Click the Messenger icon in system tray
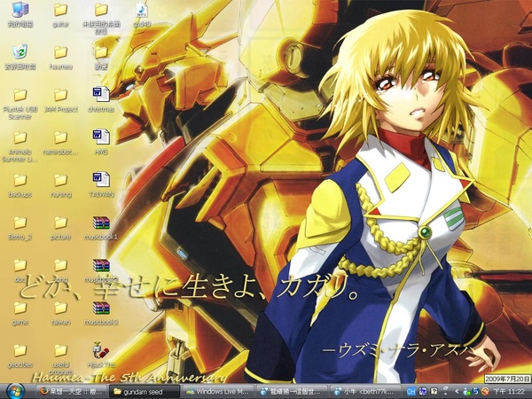Image resolution: width=532 pixels, height=399 pixels. tap(466, 392)
